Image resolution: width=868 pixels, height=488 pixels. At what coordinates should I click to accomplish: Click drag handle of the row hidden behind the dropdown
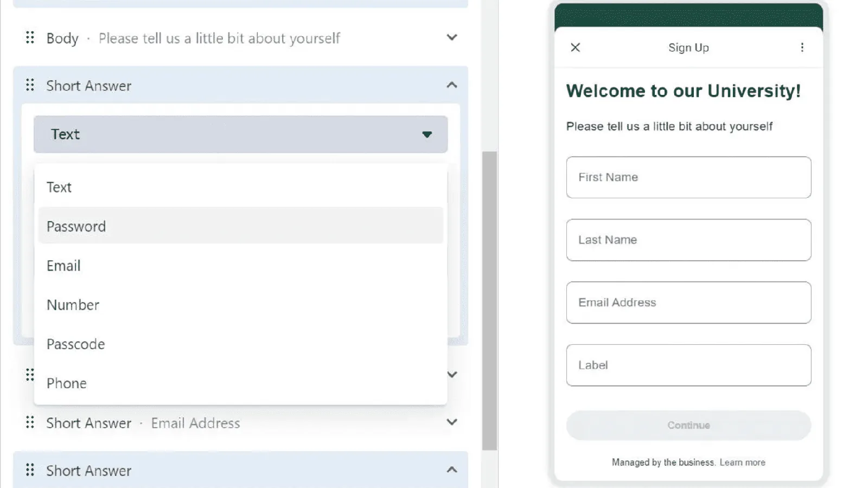pos(30,375)
